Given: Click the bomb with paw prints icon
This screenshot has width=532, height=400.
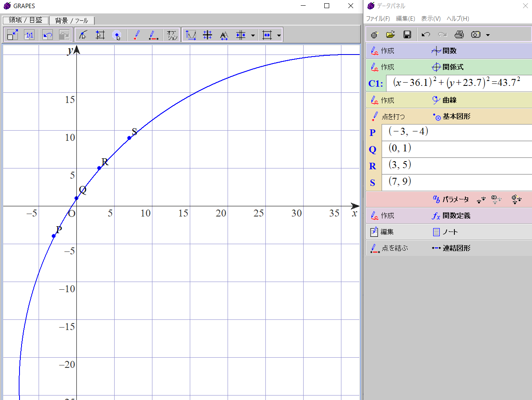Looking at the screenshot, I should click(x=516, y=199).
